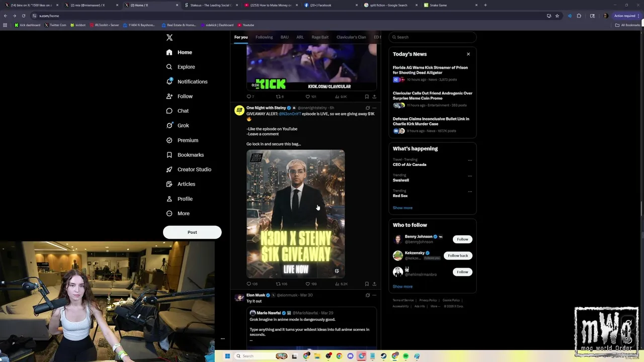
Task: Reply to the One Night with Steiny post
Action: click(x=252, y=284)
